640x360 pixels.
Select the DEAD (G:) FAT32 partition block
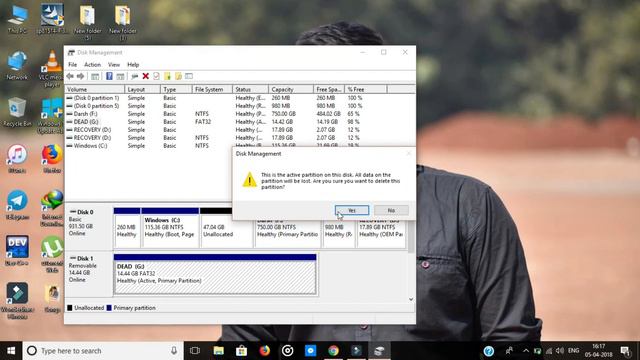[x=215, y=274]
